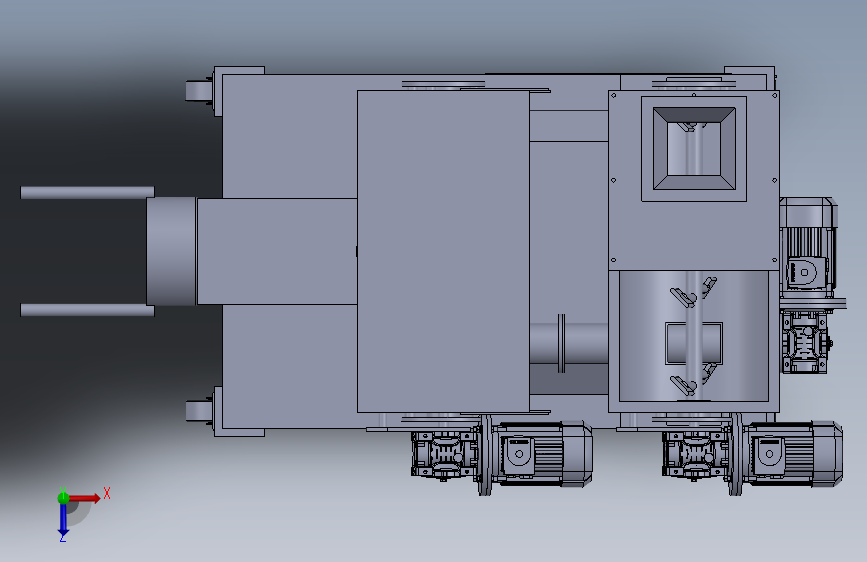Click the red X axis arrow of the triad

[x=85, y=498]
